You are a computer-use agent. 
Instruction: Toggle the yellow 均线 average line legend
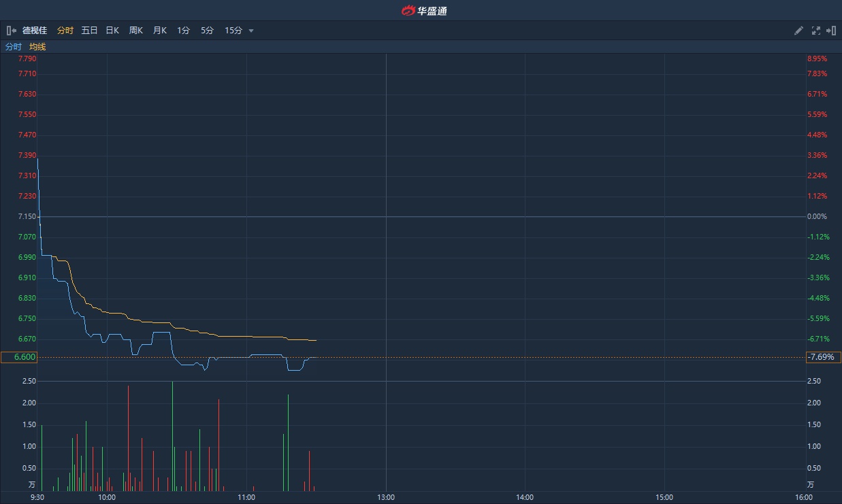coord(37,47)
